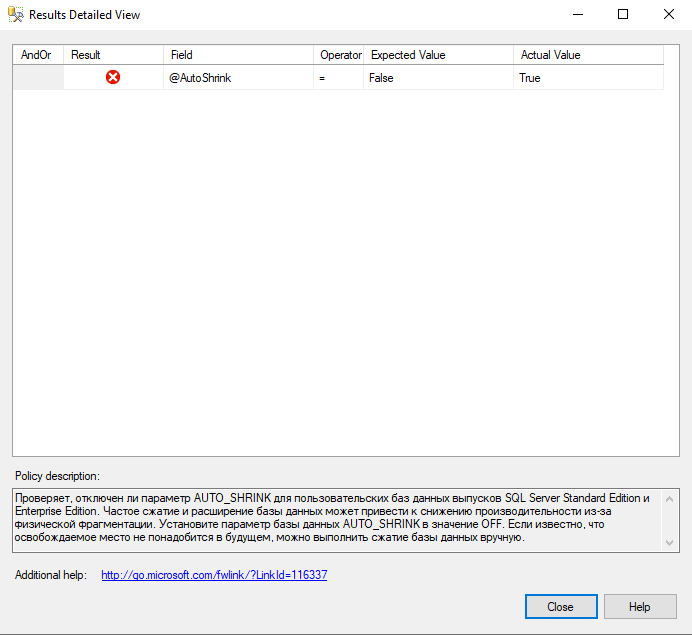Viewport: 692px width, 635px height.
Task: Close the dialog with the Close button
Action: coord(561,606)
